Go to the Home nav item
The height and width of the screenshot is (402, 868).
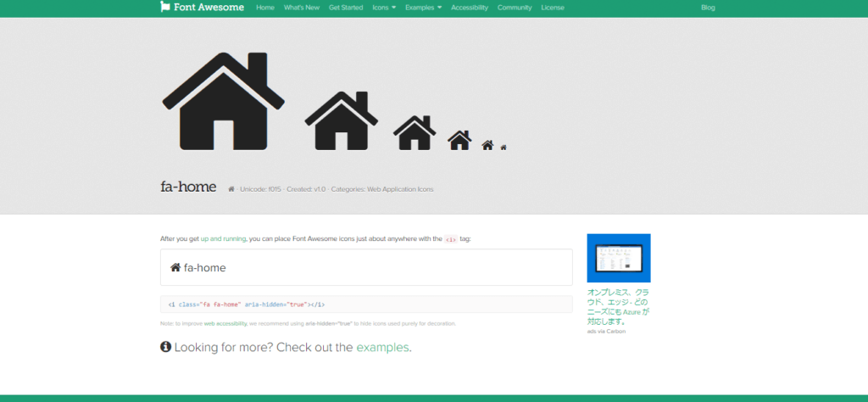[x=265, y=8]
